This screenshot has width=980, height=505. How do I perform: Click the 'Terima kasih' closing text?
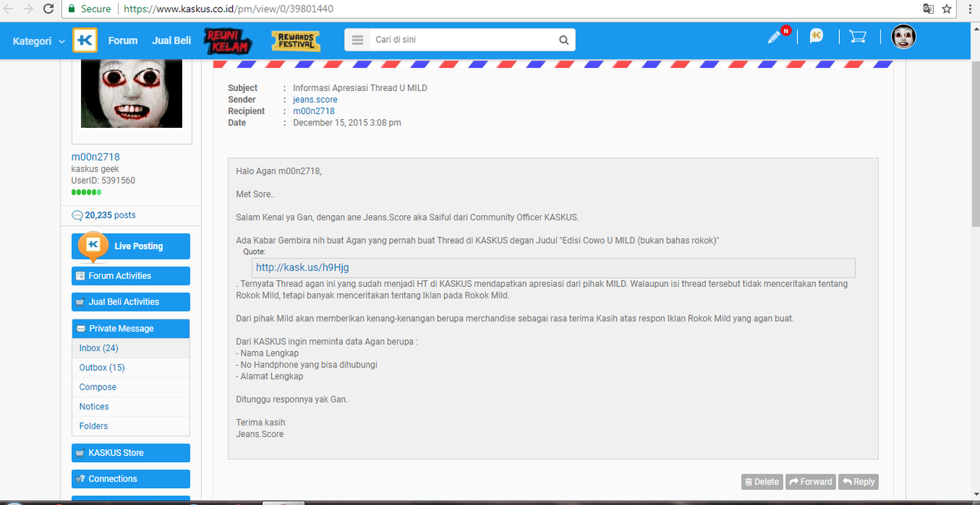click(260, 422)
